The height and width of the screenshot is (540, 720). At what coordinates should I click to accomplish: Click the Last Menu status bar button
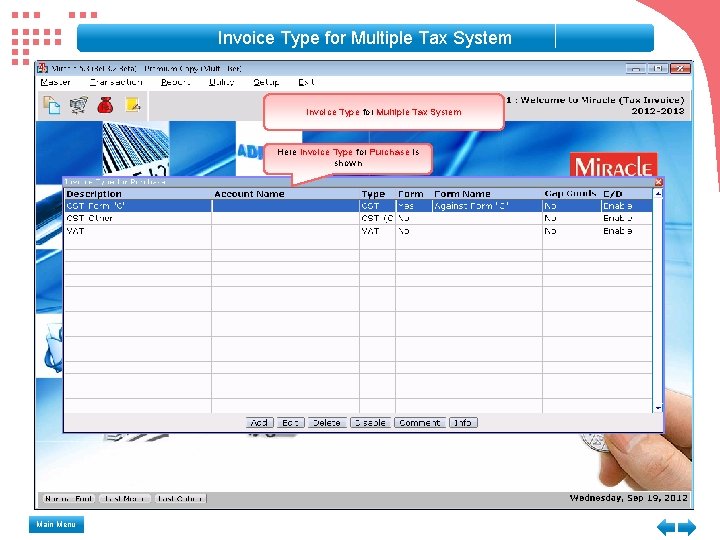[124, 498]
